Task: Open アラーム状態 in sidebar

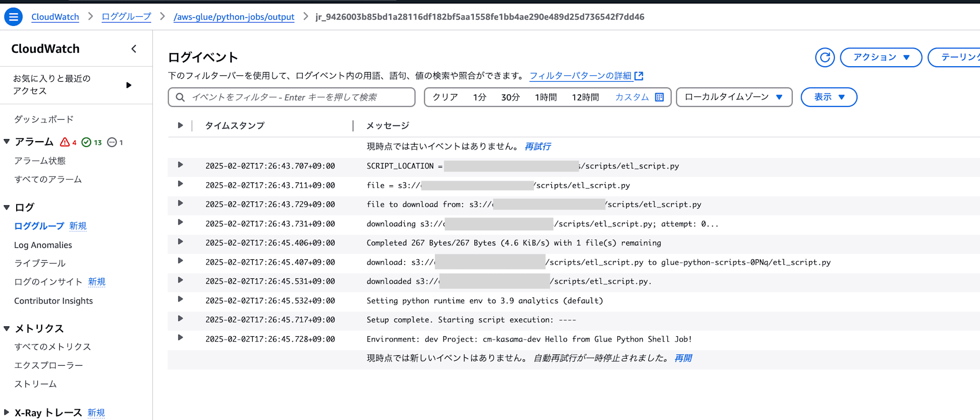Action: coord(40,161)
